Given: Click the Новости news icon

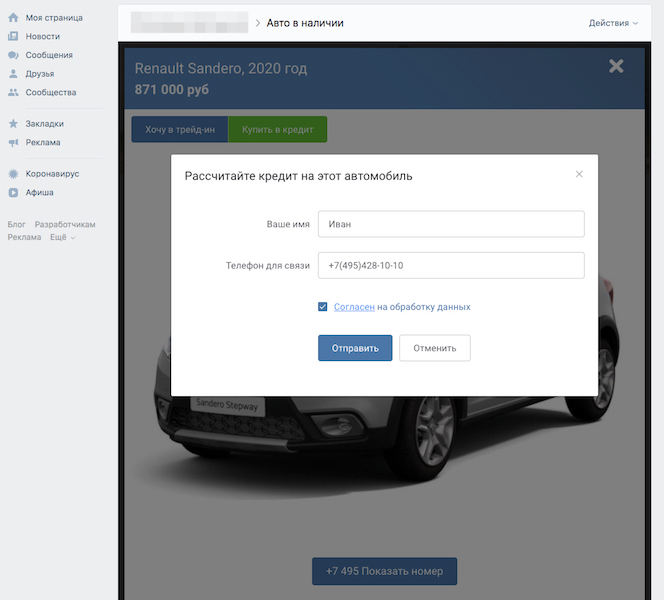Looking at the screenshot, I should [x=13, y=36].
